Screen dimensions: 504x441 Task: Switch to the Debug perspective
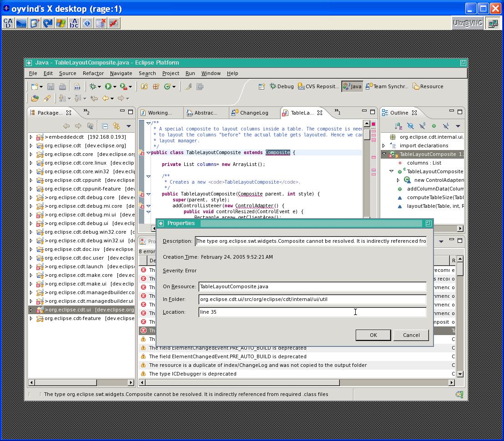point(282,86)
